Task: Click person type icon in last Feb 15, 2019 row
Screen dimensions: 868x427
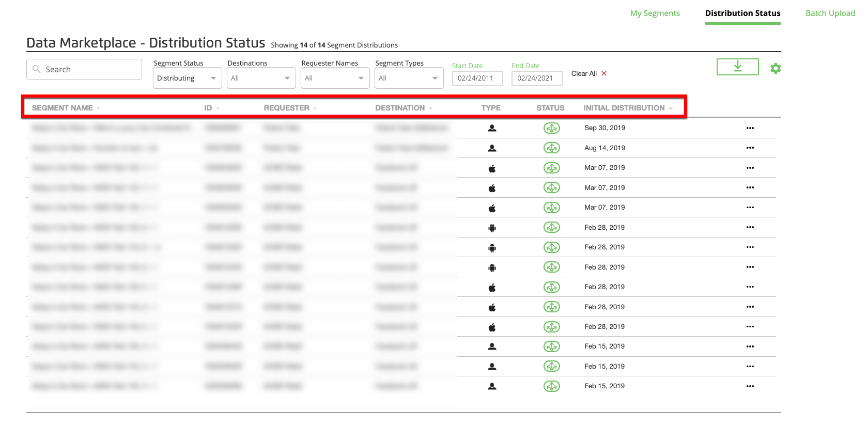Action: point(492,386)
